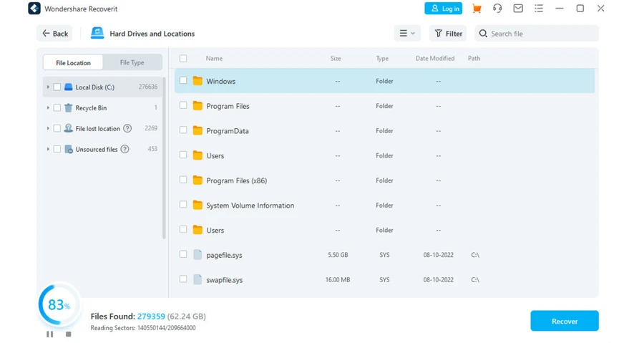
Task: Check the pagefile.sys checkbox
Action: coord(183,254)
